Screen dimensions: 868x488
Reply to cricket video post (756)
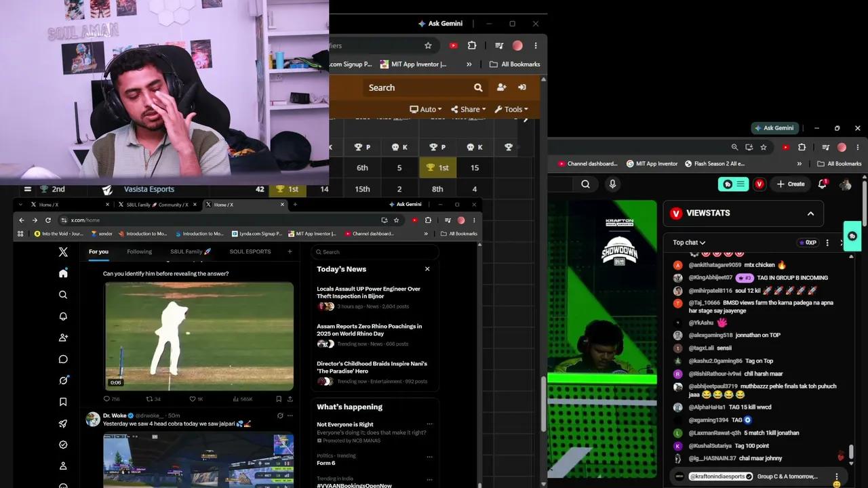point(111,399)
